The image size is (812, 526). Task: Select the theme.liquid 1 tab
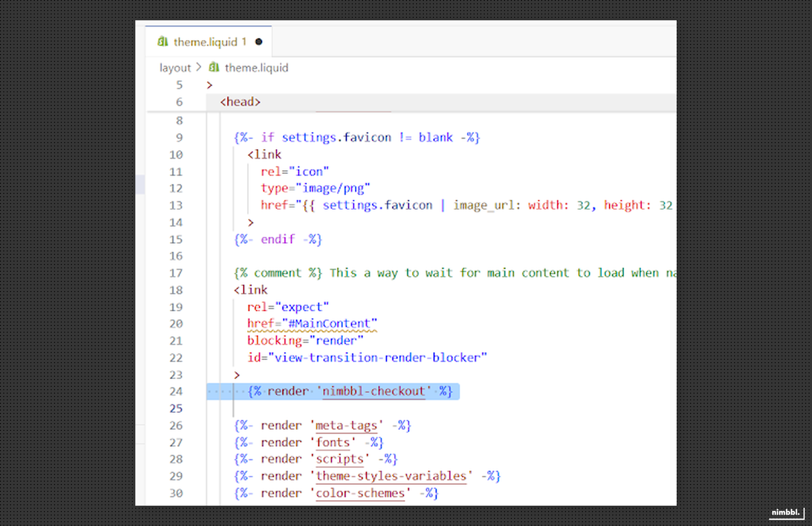coord(207,42)
